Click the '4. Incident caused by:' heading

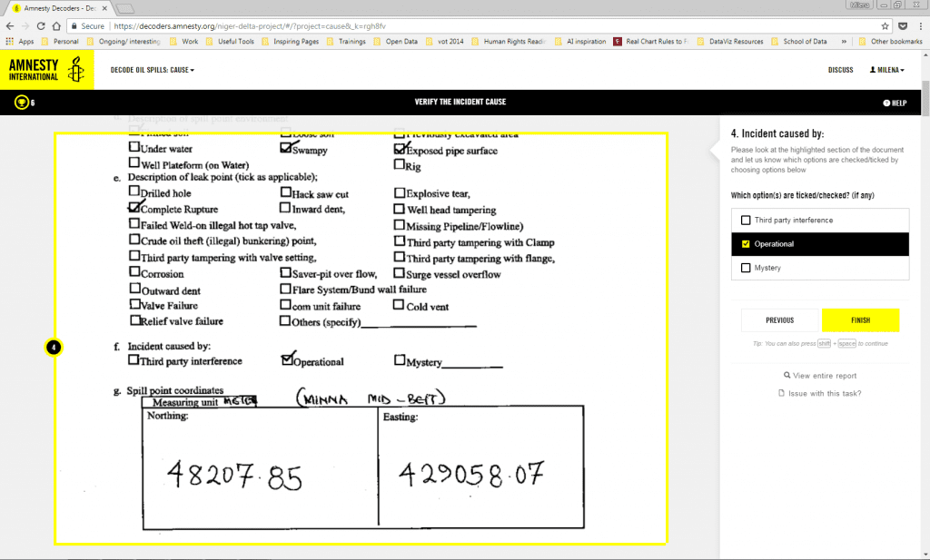777,134
